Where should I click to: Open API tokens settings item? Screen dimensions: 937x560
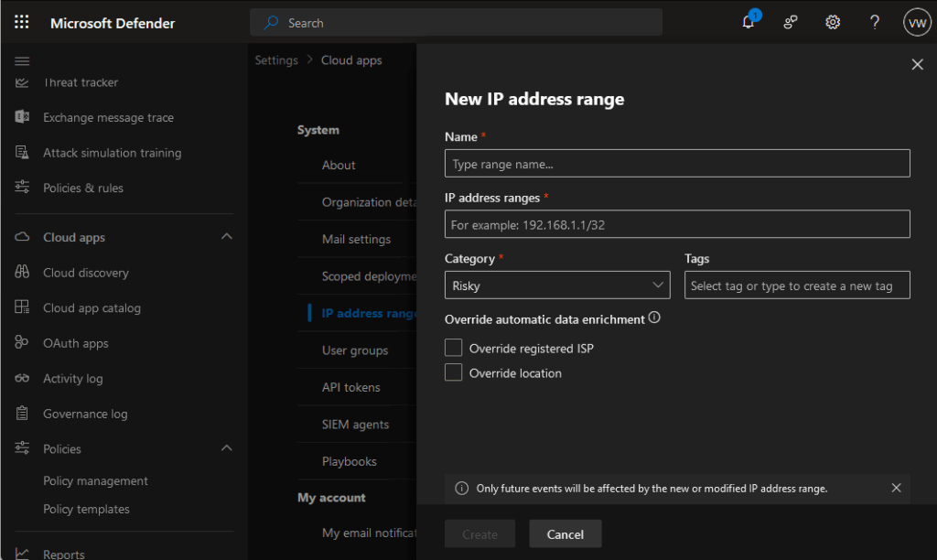click(x=350, y=387)
